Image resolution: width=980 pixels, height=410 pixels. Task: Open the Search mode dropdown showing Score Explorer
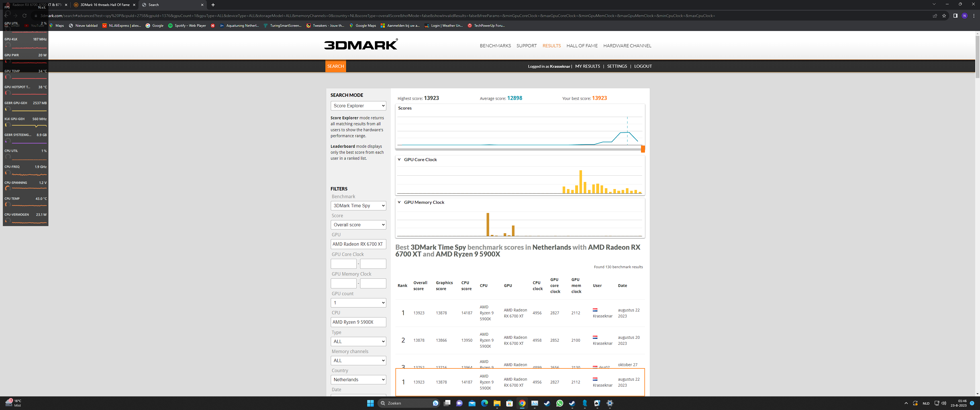pyautogui.click(x=358, y=106)
